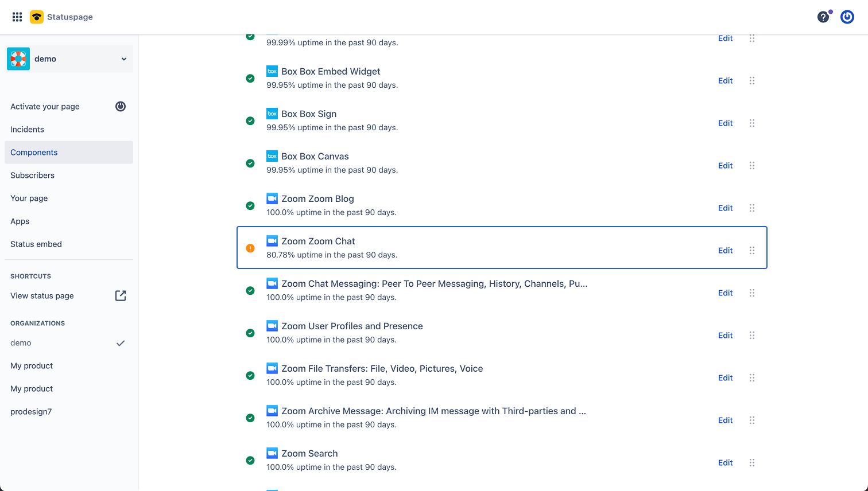The width and height of the screenshot is (868, 491).
Task: Click the Zoom User Profiles and Presence name
Action: click(352, 326)
